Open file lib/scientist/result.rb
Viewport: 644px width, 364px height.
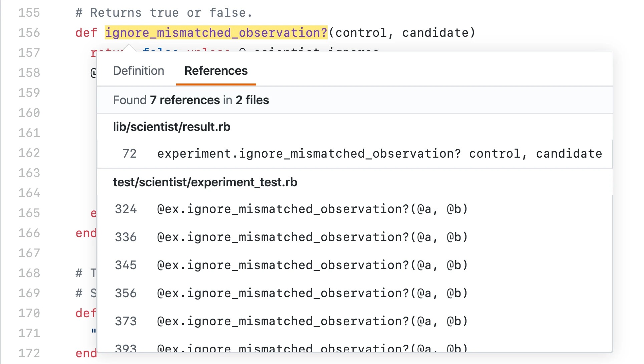coord(171,126)
